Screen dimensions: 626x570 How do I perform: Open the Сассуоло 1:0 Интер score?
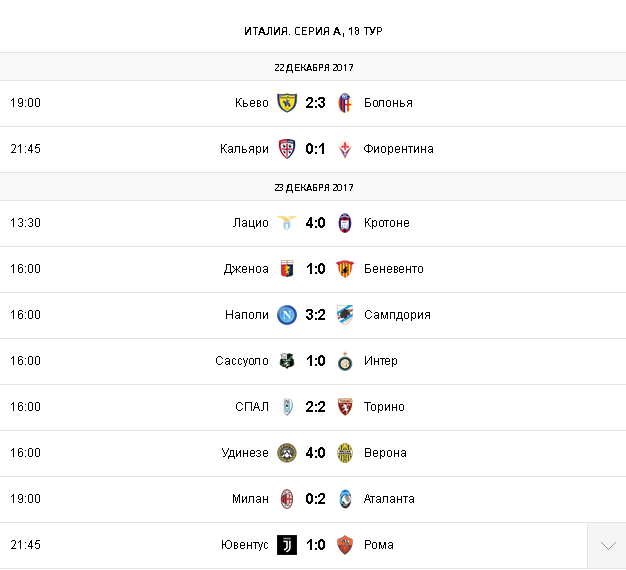(x=316, y=361)
